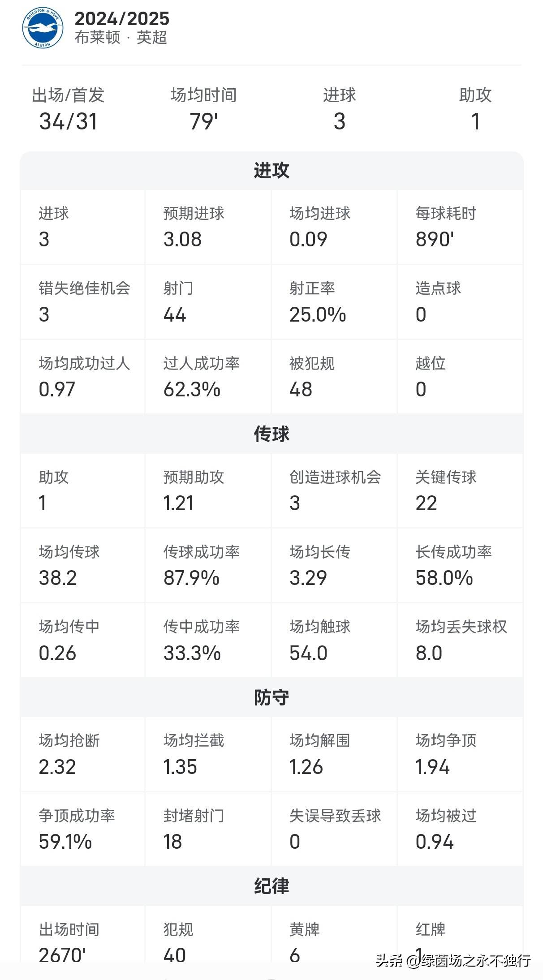Click the 过人成功率 62.3% cell
The image size is (543, 980).
[208, 377]
